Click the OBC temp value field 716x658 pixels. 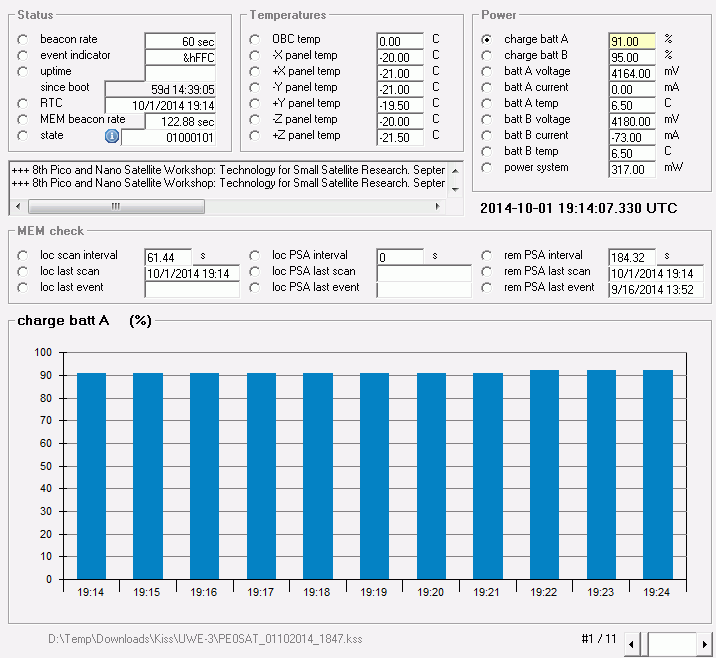tap(400, 42)
